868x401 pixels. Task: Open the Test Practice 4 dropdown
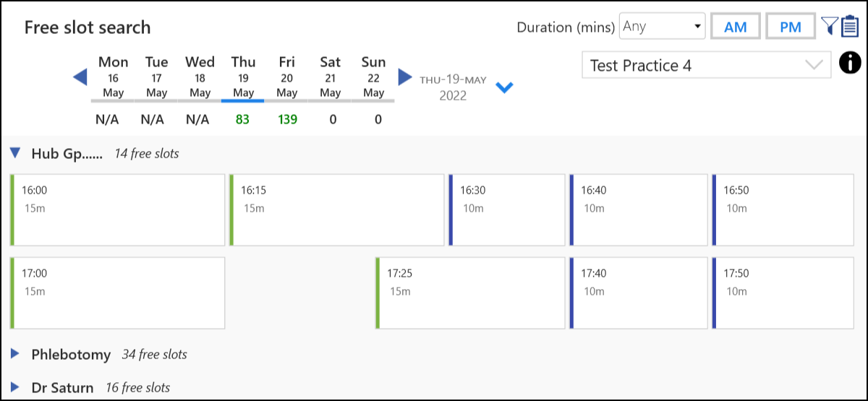706,66
